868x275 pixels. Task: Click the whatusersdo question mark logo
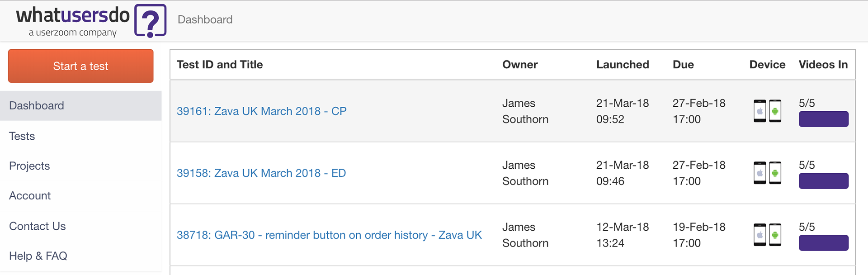(x=151, y=21)
